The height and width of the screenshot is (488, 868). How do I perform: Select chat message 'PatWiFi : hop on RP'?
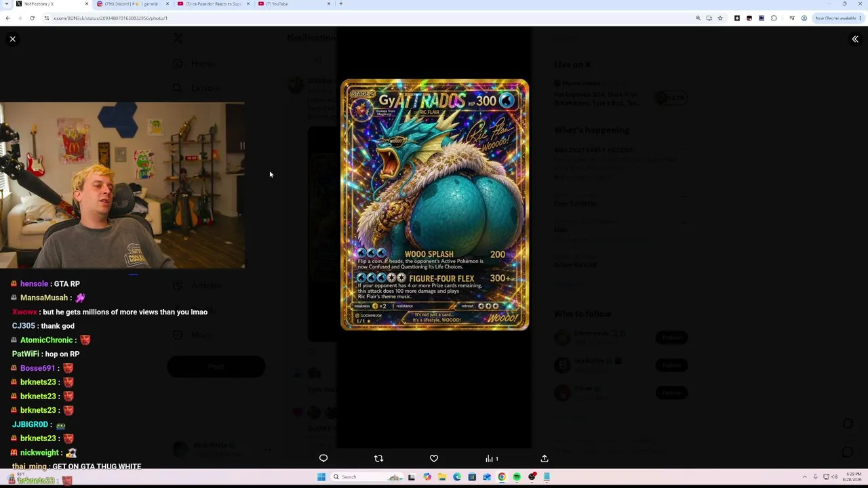coord(46,354)
